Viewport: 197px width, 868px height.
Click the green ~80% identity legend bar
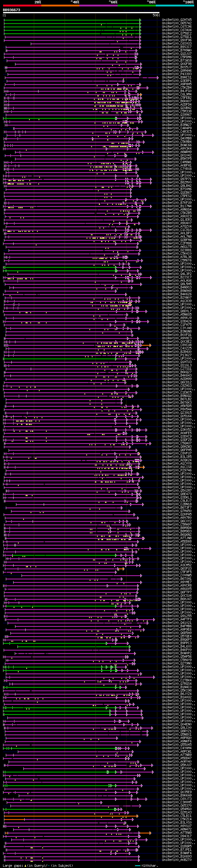click(137, 6)
